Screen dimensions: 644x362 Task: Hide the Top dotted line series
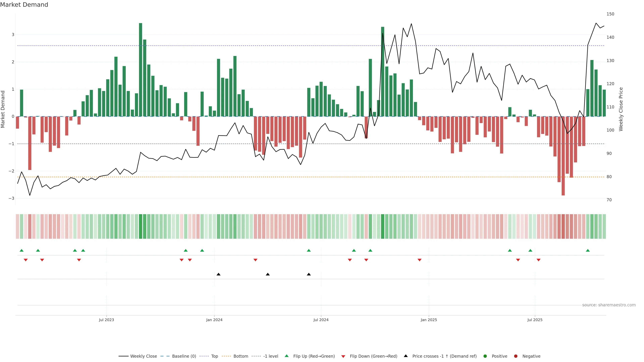coord(214,356)
